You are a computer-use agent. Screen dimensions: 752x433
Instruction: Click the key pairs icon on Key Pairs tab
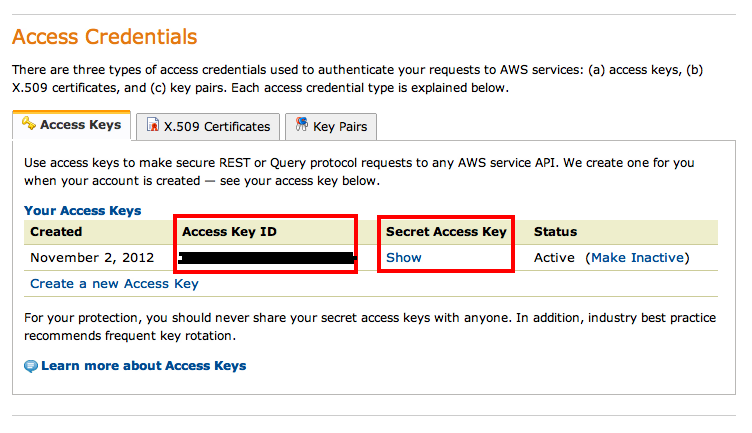(x=301, y=124)
